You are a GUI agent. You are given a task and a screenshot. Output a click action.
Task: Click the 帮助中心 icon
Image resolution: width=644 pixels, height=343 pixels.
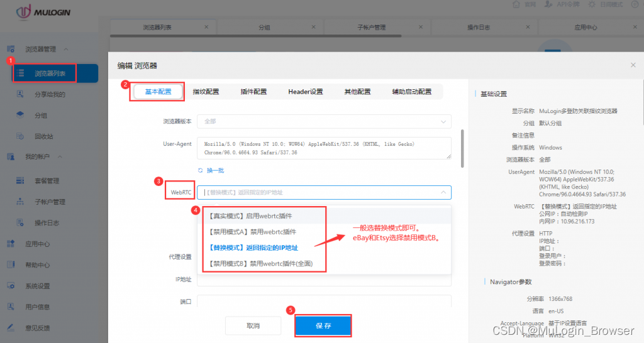pyautogui.click(x=11, y=264)
